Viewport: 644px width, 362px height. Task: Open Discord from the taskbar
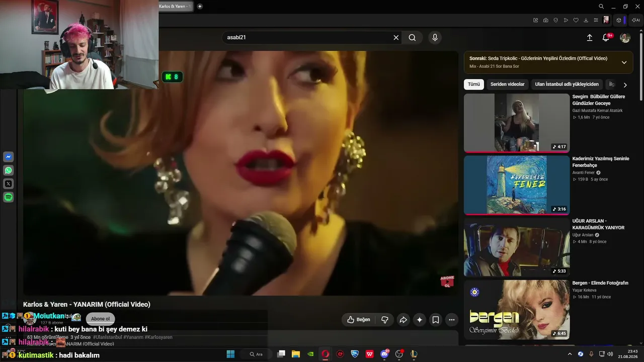click(385, 354)
